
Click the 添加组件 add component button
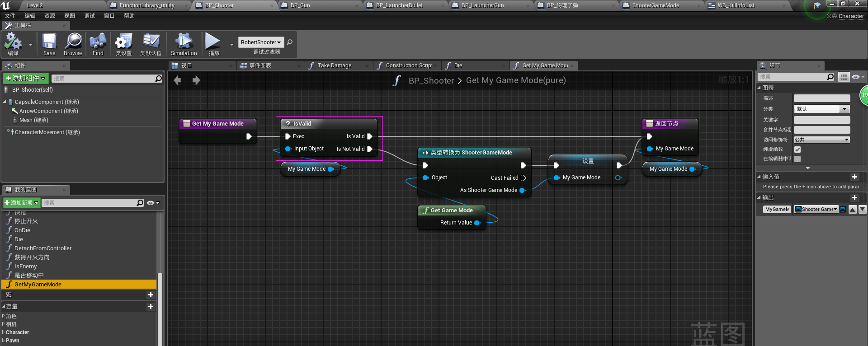[26, 78]
